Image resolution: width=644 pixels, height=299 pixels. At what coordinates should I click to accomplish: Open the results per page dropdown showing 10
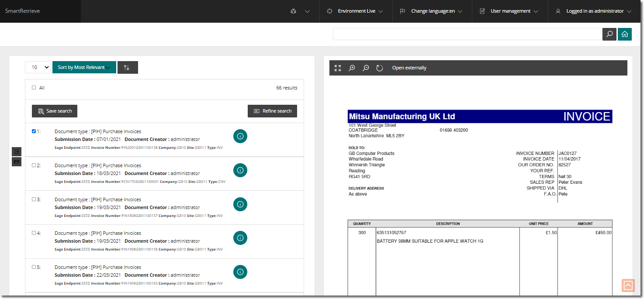click(x=38, y=67)
